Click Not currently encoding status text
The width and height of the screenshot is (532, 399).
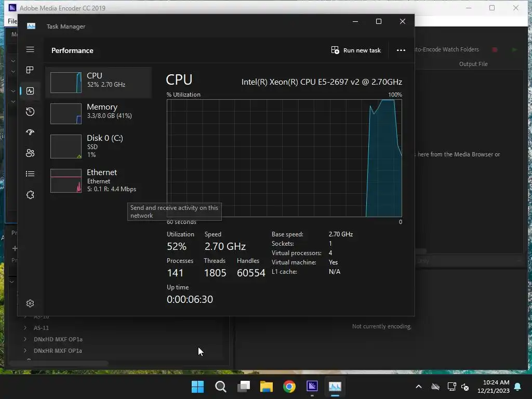[x=382, y=326]
